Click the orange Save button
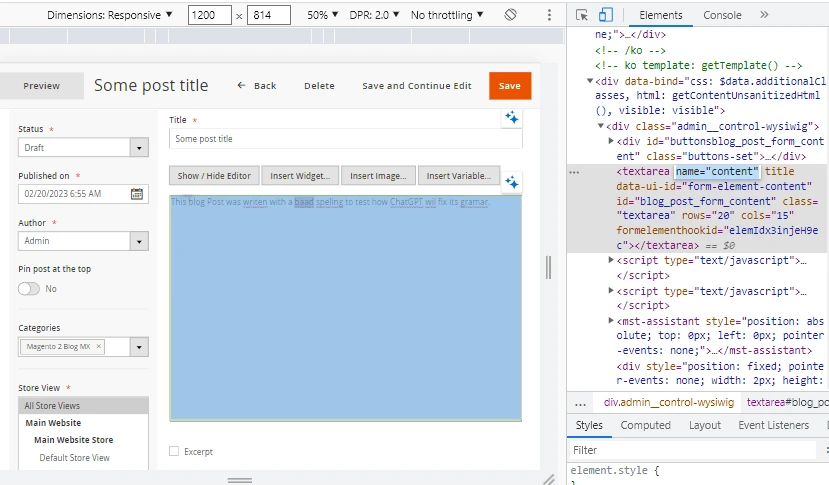The width and height of the screenshot is (829, 485). click(x=510, y=86)
